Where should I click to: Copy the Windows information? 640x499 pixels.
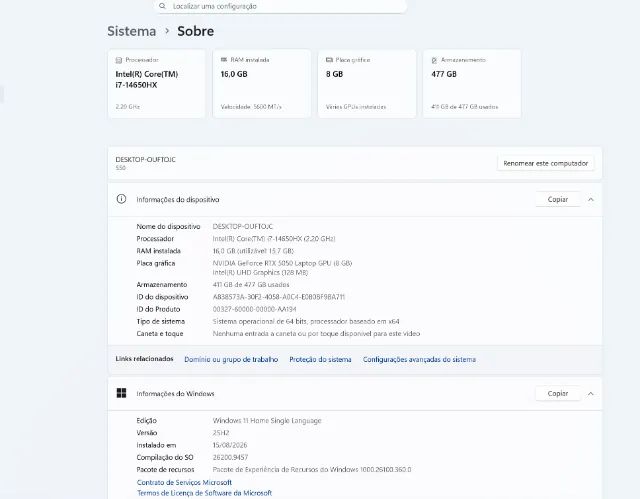pos(558,393)
